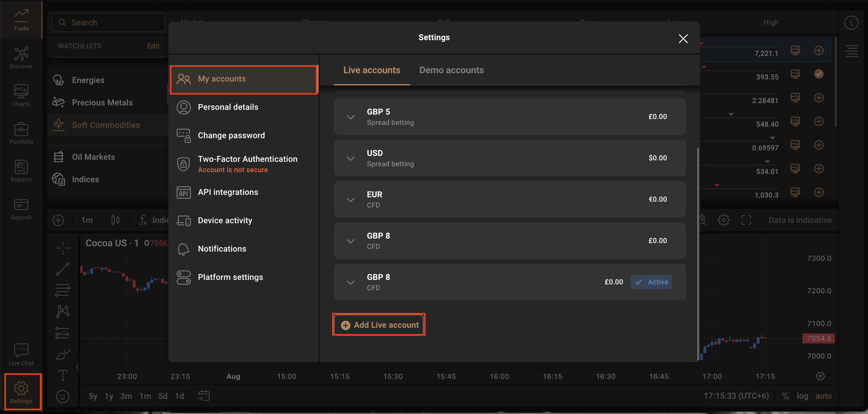Open the Reports sidebar icon
This screenshot has width=868, height=414.
(21, 171)
